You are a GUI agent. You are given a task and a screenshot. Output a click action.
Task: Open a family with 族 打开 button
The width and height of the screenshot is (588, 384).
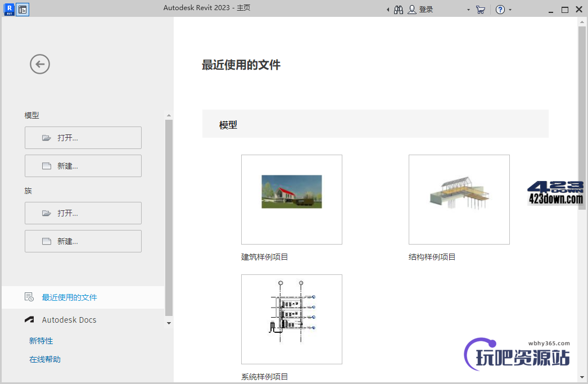(83, 213)
